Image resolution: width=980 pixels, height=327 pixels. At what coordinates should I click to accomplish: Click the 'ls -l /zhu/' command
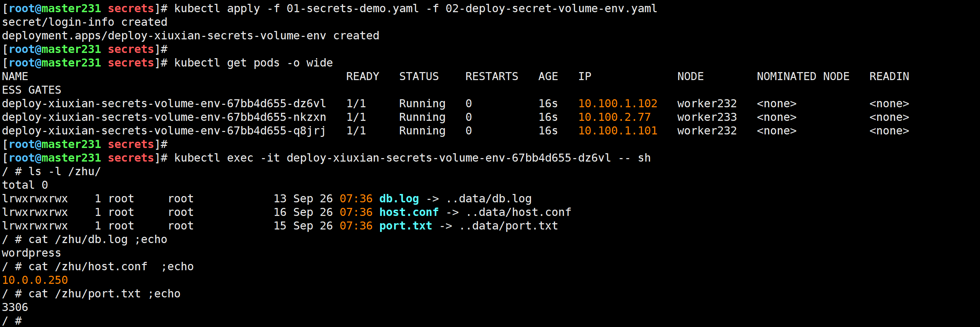pos(65,171)
